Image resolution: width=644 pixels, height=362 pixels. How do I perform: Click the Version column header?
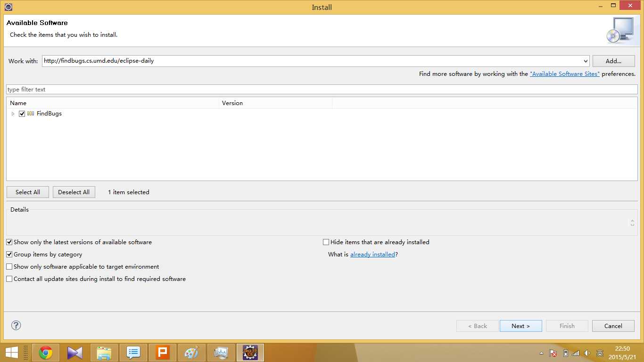coord(276,103)
